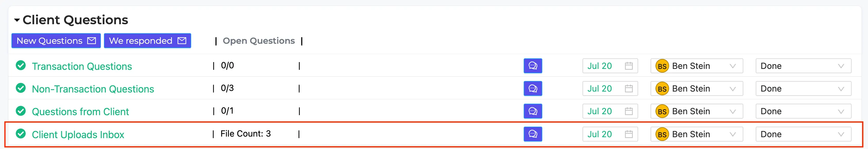
Task: Open Ben Stein assignee dropdown for Non-Transaction Questions
Action: tap(697, 88)
